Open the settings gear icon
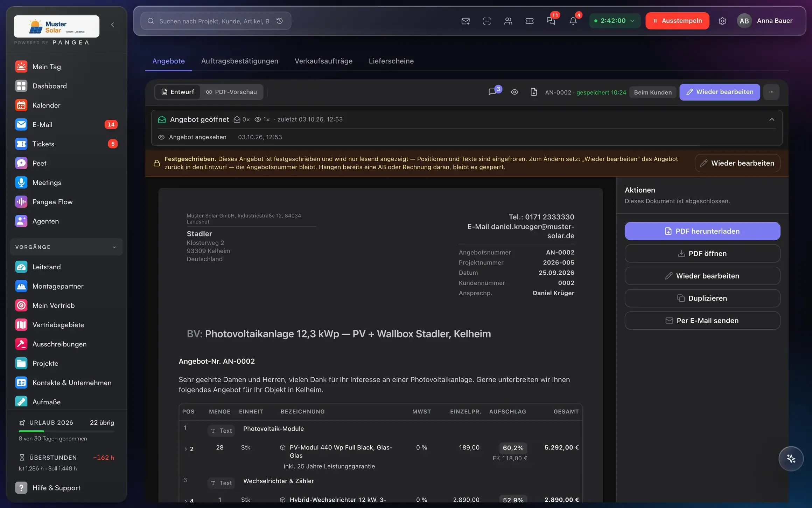812x508 pixels. click(722, 21)
